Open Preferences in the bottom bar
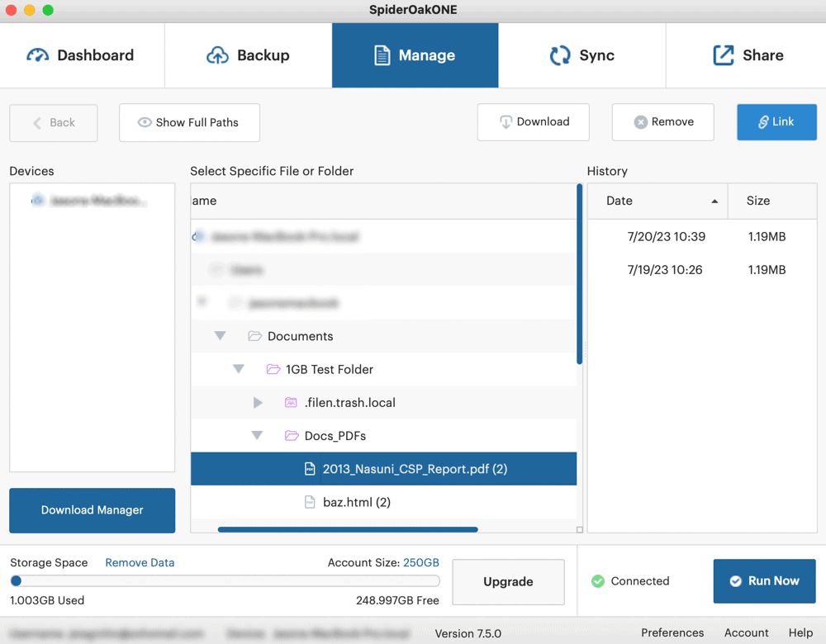This screenshot has height=644, width=826. (x=672, y=632)
